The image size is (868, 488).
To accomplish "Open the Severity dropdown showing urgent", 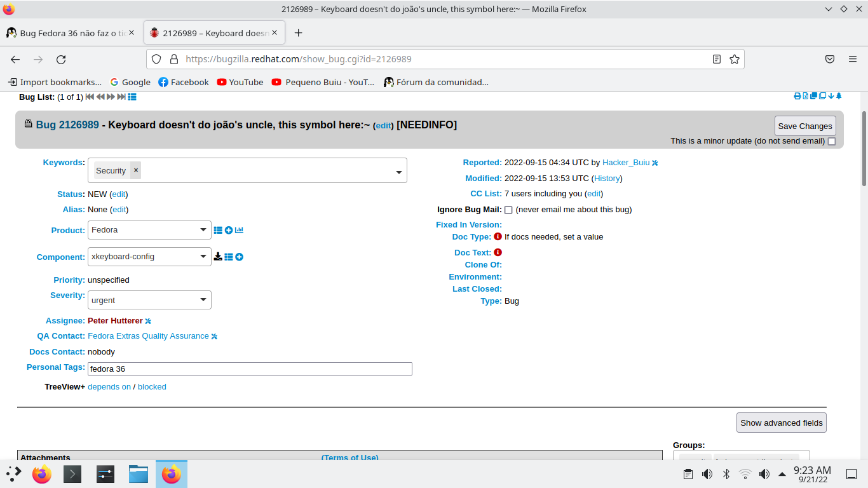I will (x=149, y=300).
